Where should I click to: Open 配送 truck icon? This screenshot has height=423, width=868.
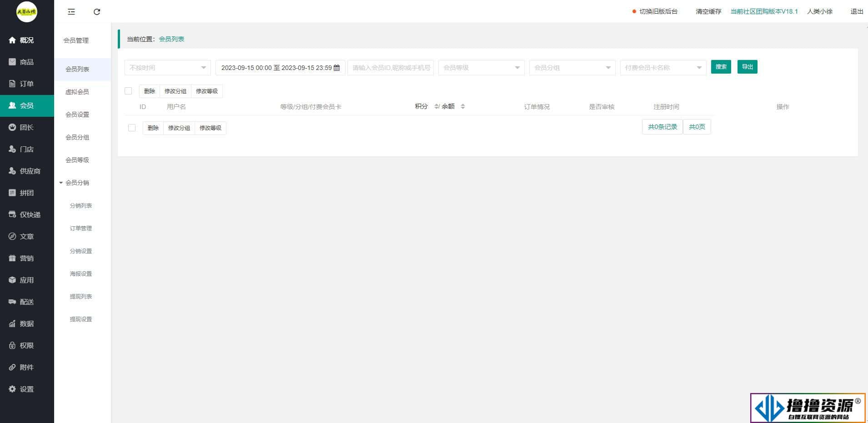[12, 302]
